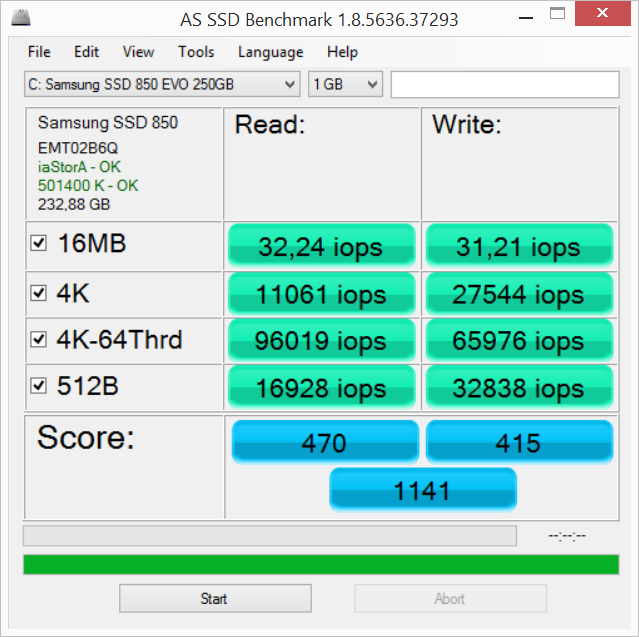639x637 pixels.
Task: Click the AS SSD drive icon in title bar
Action: pyautogui.click(x=21, y=18)
